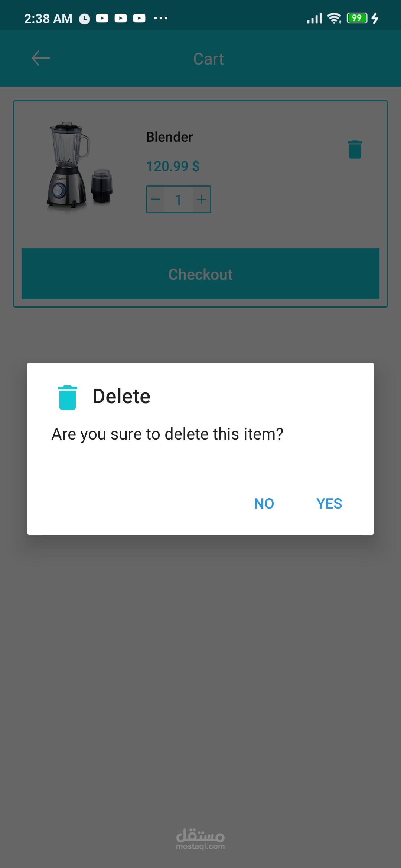The width and height of the screenshot is (401, 868).
Task: Cancel deletion with NO
Action: pyautogui.click(x=264, y=504)
